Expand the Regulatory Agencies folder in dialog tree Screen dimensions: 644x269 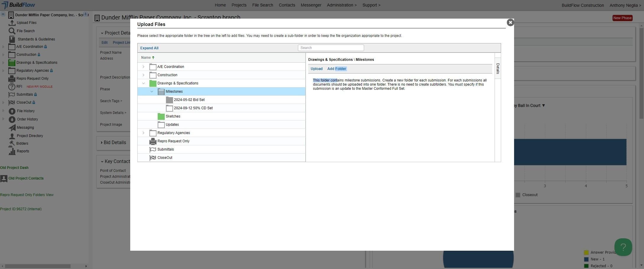pyautogui.click(x=144, y=133)
